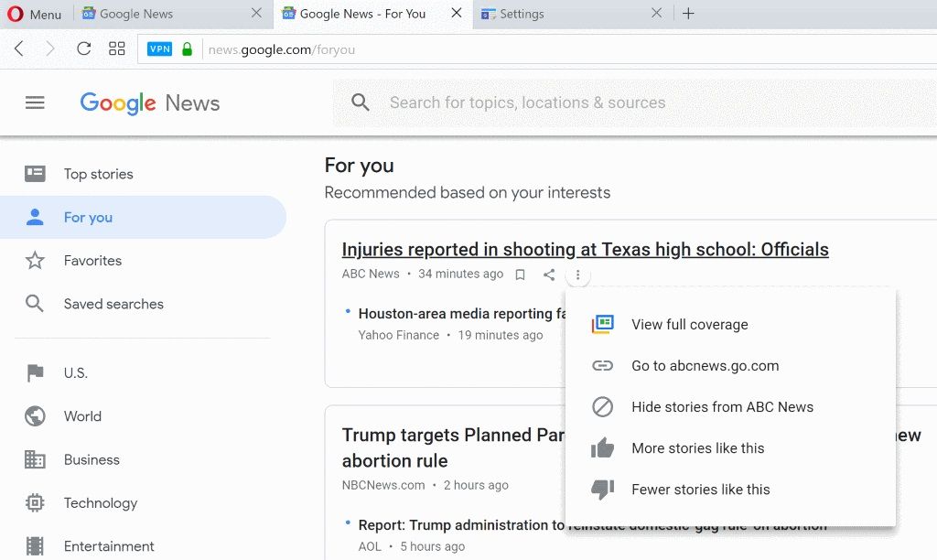Viewport: 937px width, 560px height.
Task: Open the new tab plus button
Action: (689, 14)
